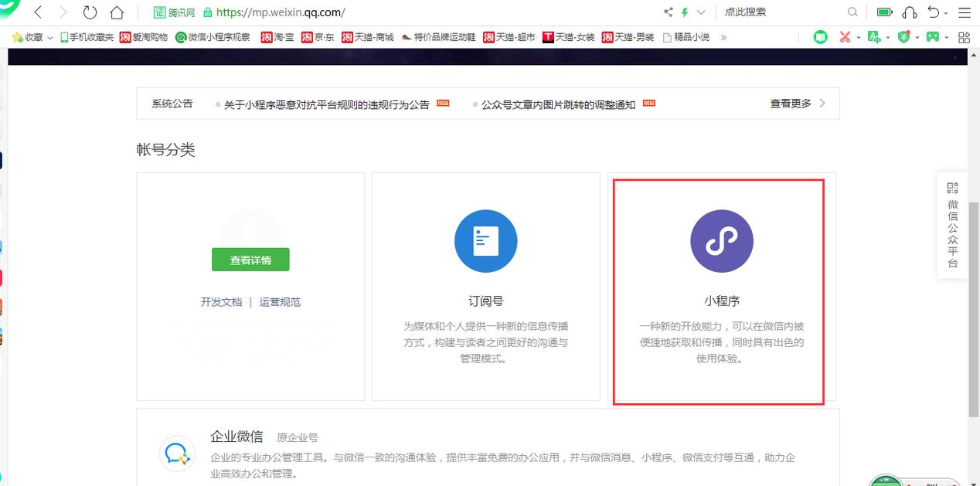980x486 pixels.
Task: Open the 开发文档 link
Action: pyautogui.click(x=221, y=302)
